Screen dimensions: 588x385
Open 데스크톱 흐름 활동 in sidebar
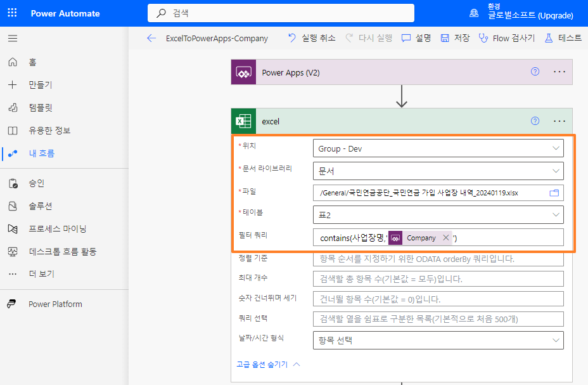64,251
